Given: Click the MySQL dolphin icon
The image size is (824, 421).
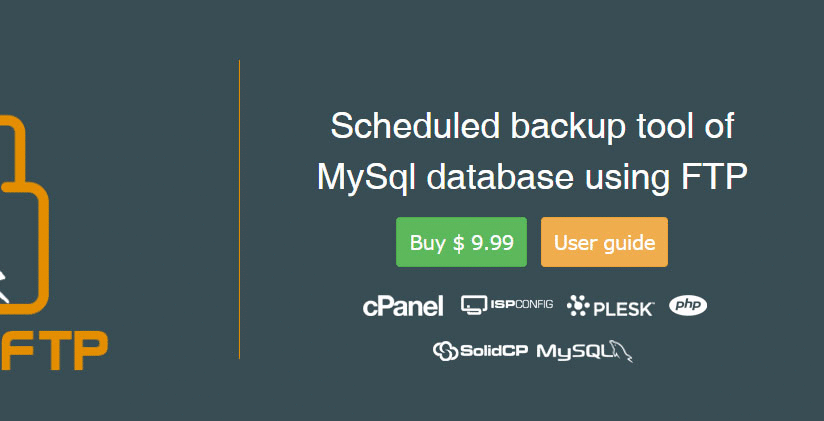Looking at the screenshot, I should pos(622,350).
